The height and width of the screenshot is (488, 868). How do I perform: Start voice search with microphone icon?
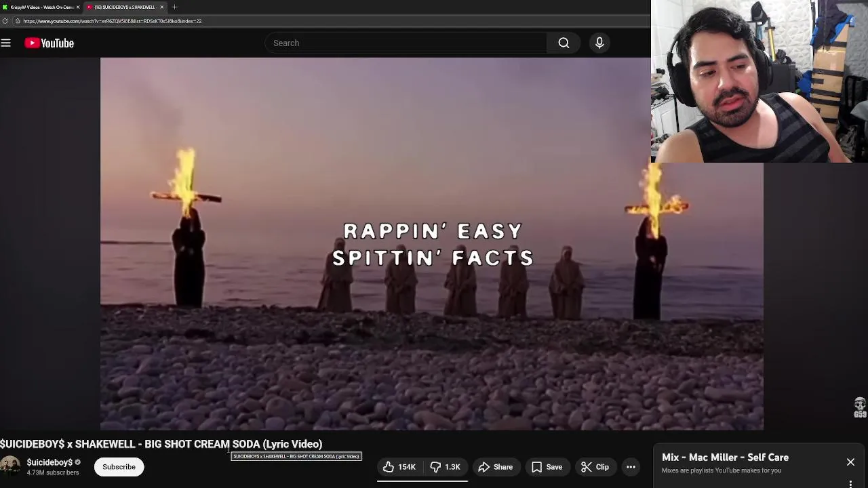[599, 43]
